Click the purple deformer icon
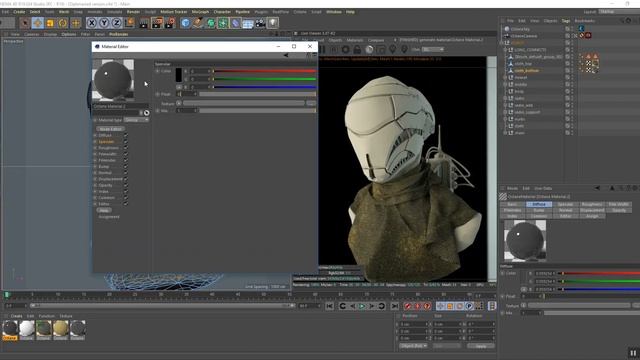This screenshot has height=360, width=640. click(x=236, y=23)
